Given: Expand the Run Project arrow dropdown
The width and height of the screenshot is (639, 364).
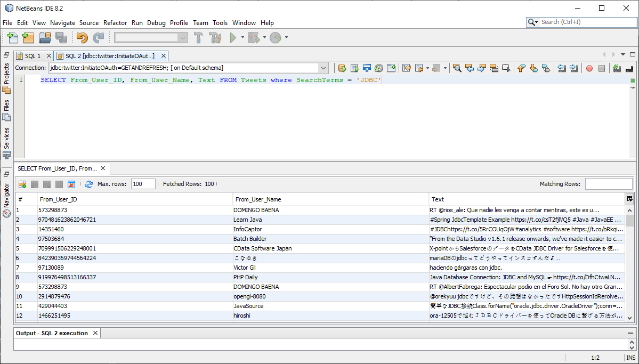Looking at the screenshot, I should tap(242, 37).
